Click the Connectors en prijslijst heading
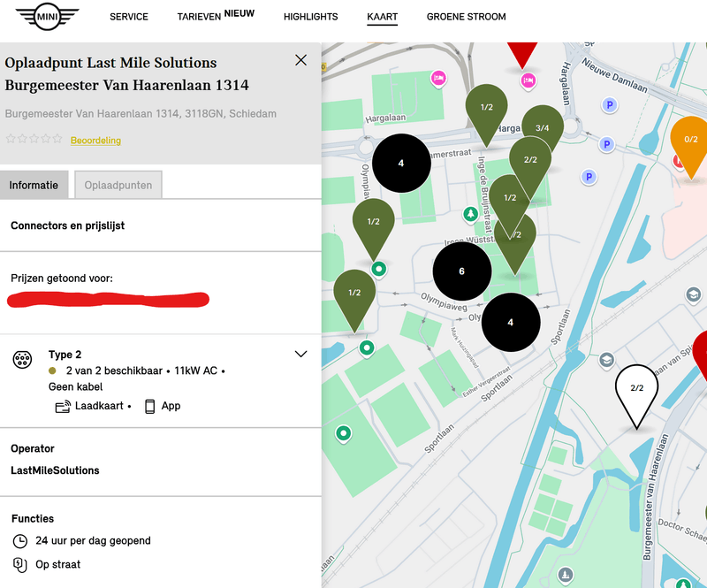707x588 pixels. (68, 225)
